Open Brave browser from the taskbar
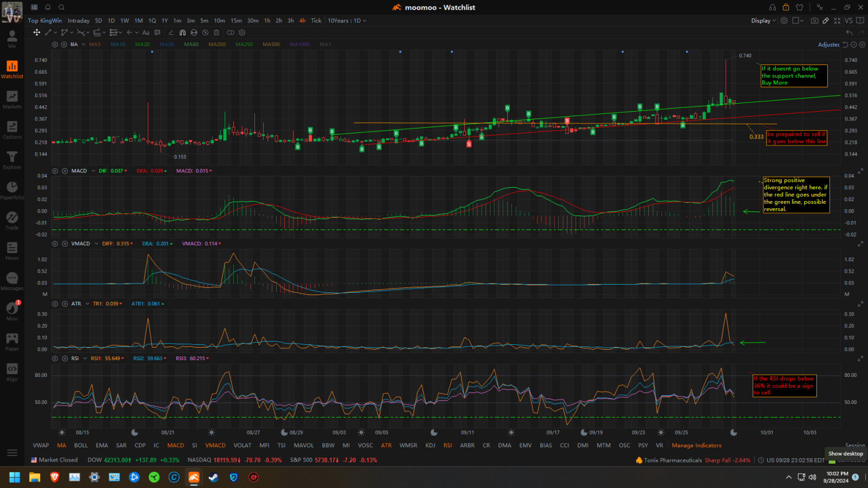The width and height of the screenshot is (868, 488). pyautogui.click(x=55, y=477)
